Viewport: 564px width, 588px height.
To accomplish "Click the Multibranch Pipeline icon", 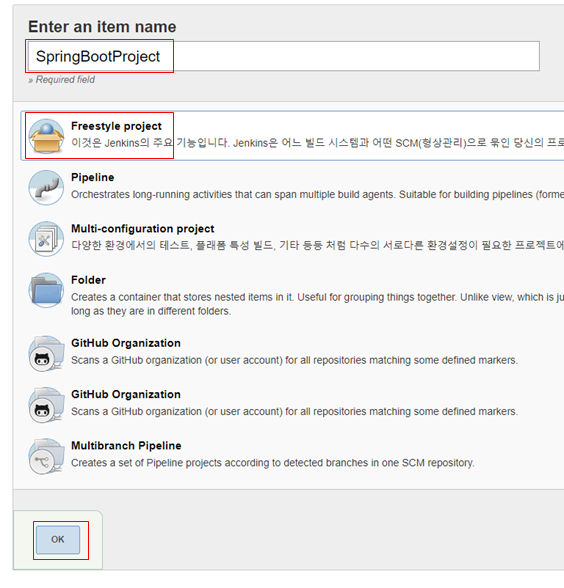I will click(46, 456).
